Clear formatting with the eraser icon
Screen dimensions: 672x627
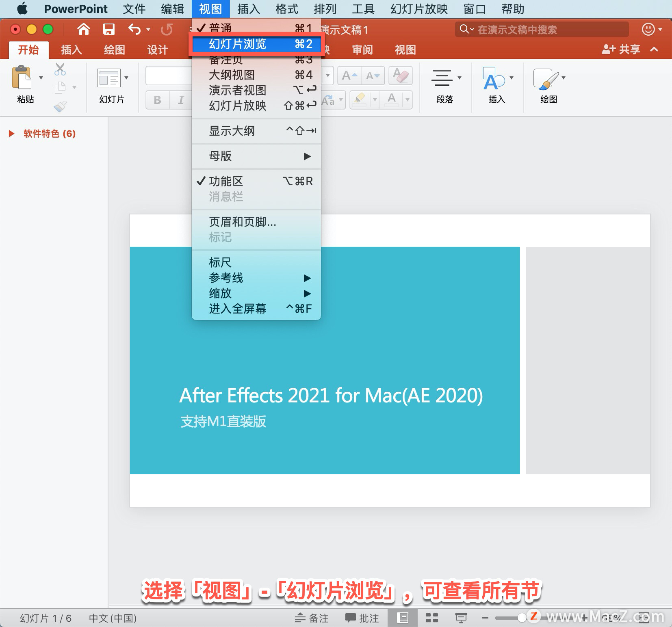[401, 76]
